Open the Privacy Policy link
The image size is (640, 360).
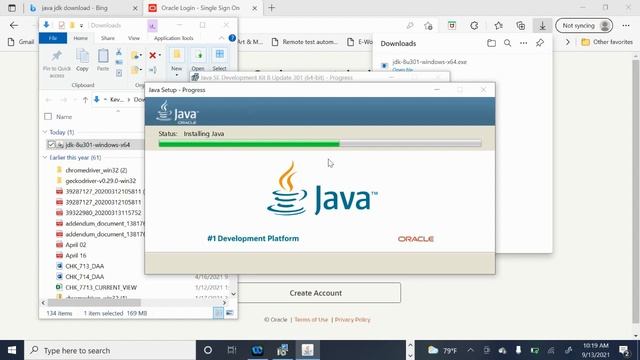(352, 320)
